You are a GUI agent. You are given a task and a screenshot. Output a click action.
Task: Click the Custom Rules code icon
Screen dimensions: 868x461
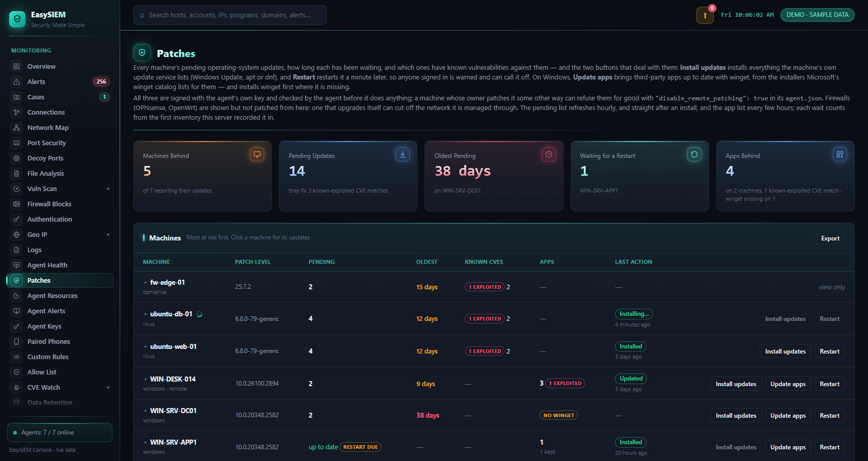tap(17, 357)
